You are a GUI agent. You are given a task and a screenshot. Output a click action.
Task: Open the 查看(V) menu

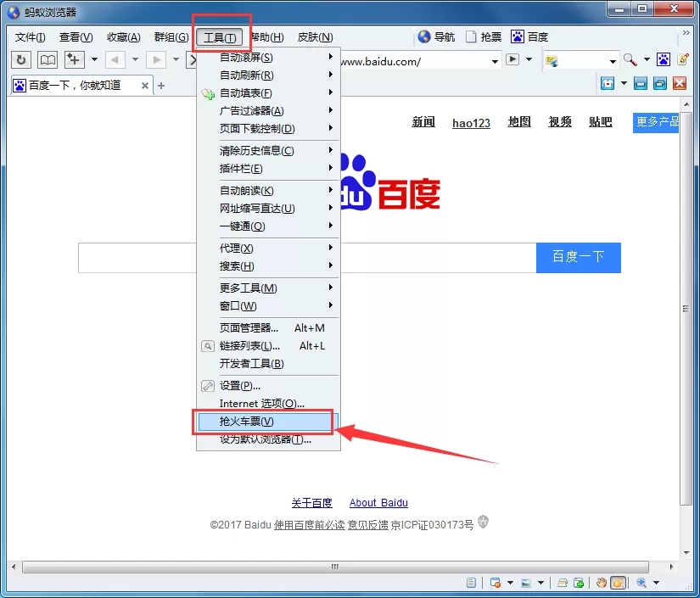(76, 37)
